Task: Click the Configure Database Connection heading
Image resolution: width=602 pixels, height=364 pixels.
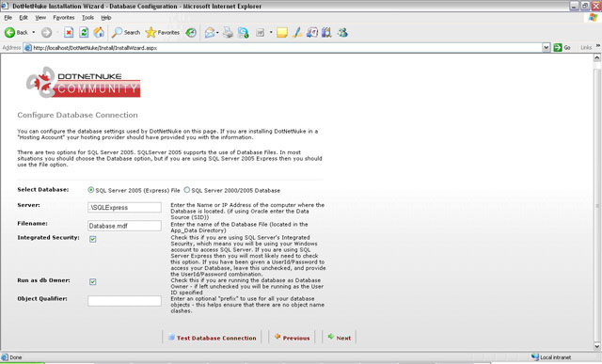Action: point(77,115)
